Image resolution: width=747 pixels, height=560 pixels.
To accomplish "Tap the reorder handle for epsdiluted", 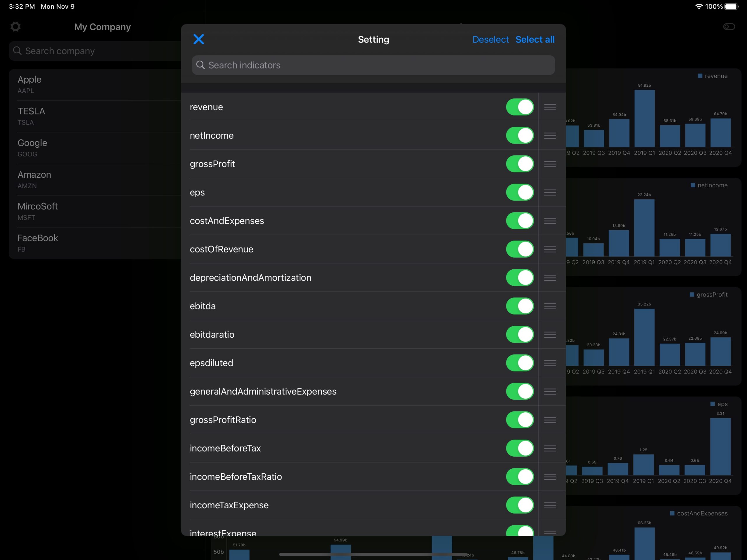I will 550,363.
